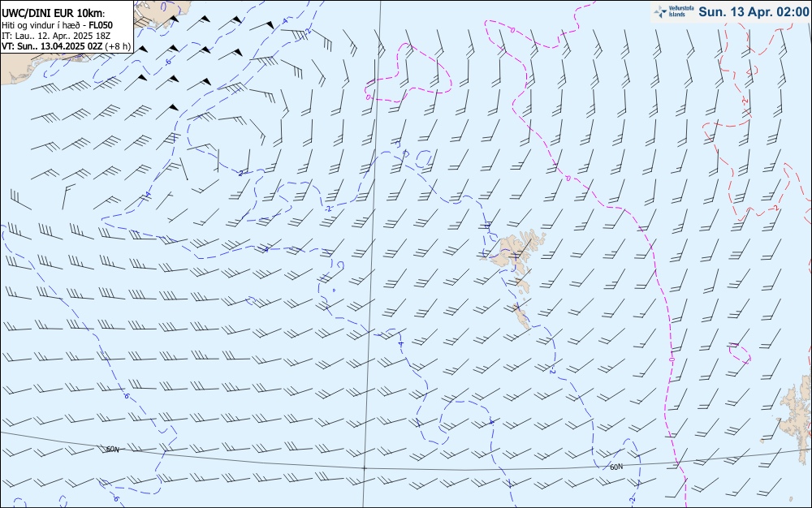
Task: Select the 'Hiti og vindur í hæð - FL050' line
Action: tap(57, 25)
